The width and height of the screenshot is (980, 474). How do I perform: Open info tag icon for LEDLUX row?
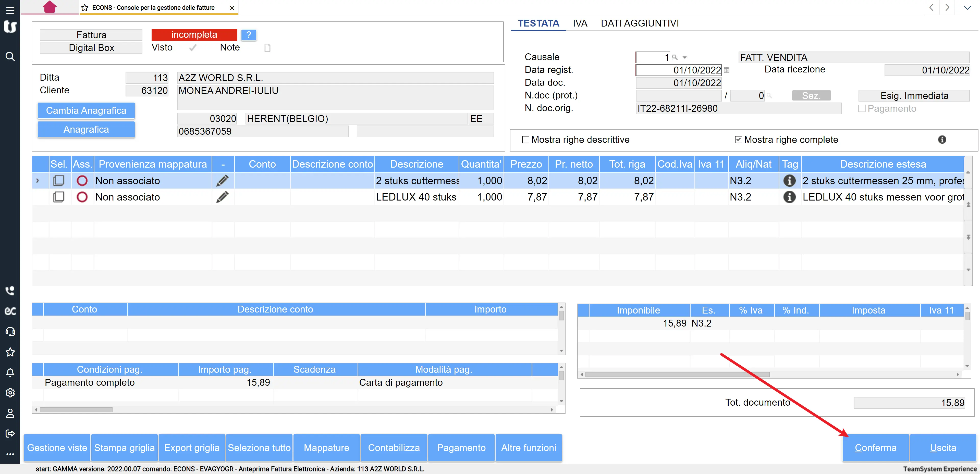tap(789, 197)
